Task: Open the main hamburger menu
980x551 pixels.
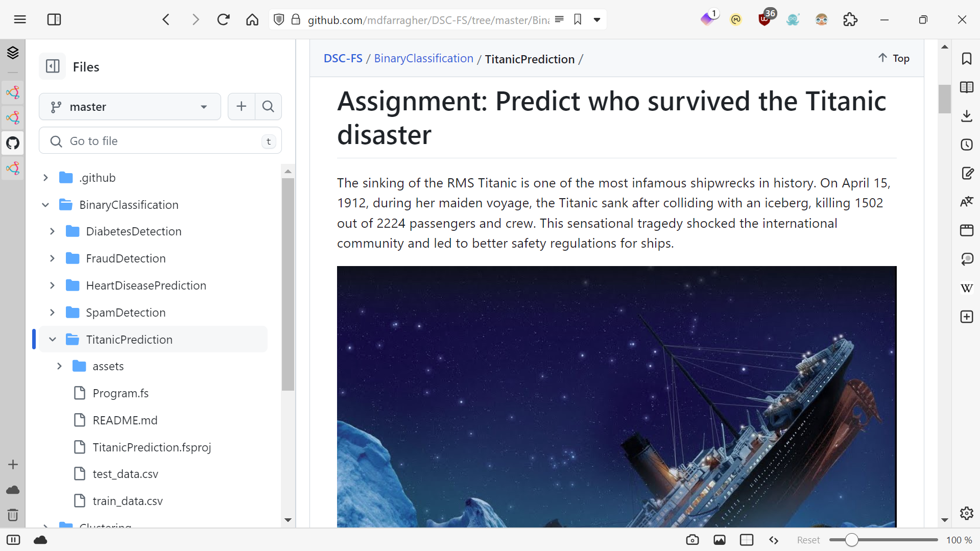Action: 20,20
